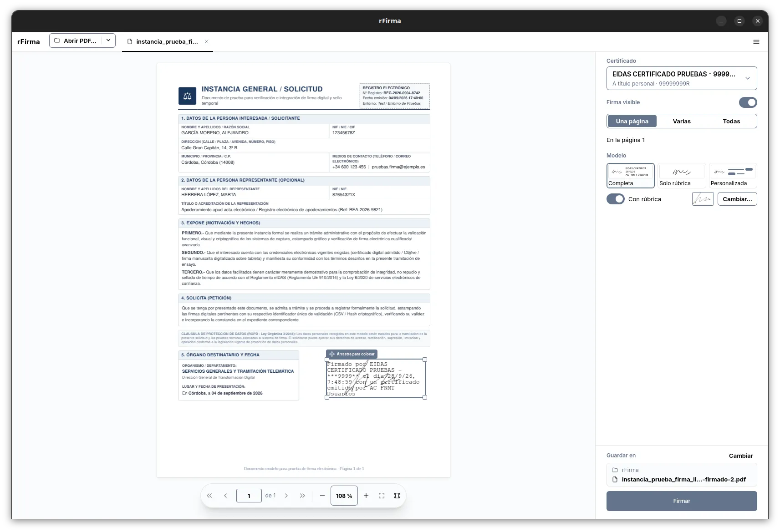Close the instancia_prueba_fi... tab

(207, 41)
